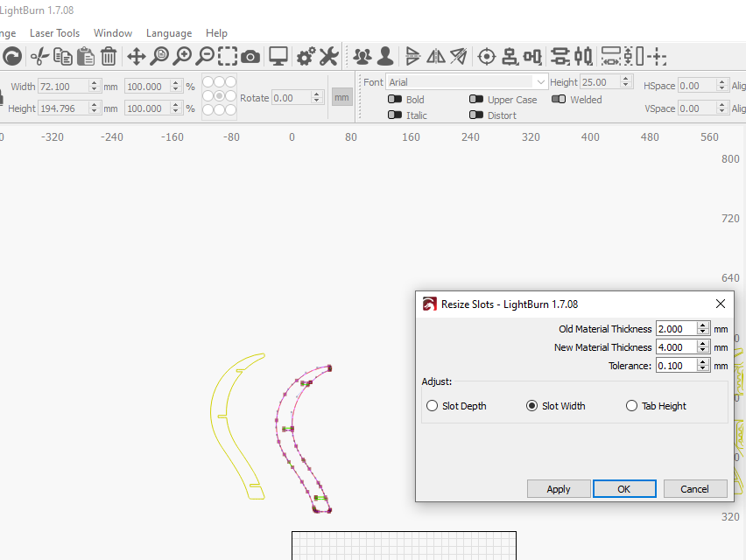
Task: Close the Resize Slots dialog
Action: tap(721, 304)
